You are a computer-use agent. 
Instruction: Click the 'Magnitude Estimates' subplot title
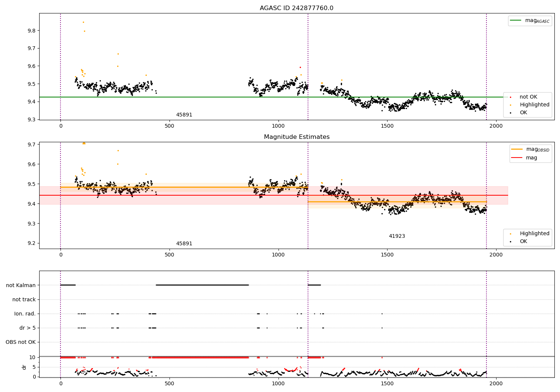(296, 137)
